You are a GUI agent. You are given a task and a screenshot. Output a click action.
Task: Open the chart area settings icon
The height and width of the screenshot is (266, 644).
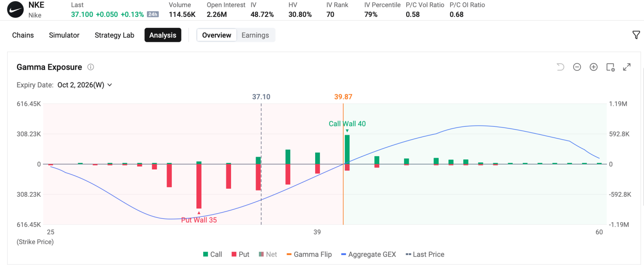tap(610, 67)
